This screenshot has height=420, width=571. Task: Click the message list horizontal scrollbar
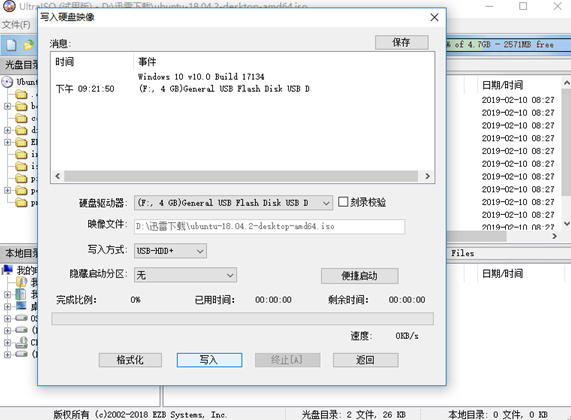241,176
